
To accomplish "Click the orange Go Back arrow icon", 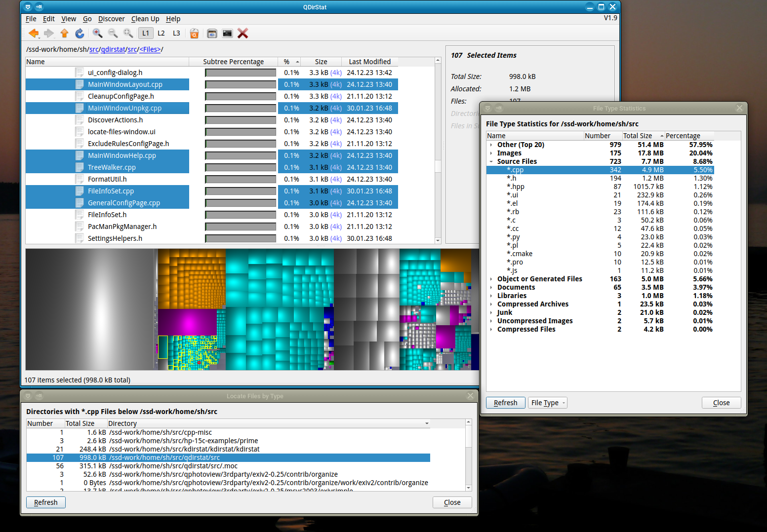I will pyautogui.click(x=34, y=33).
